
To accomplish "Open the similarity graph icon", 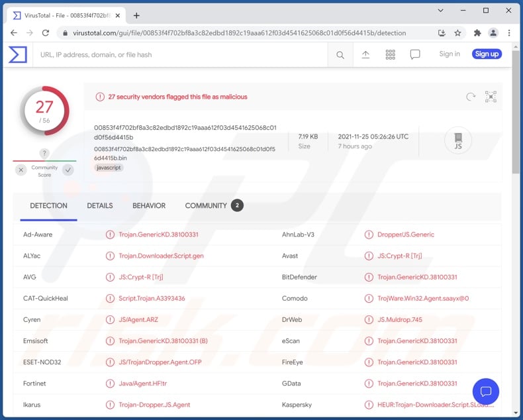I will click(491, 97).
